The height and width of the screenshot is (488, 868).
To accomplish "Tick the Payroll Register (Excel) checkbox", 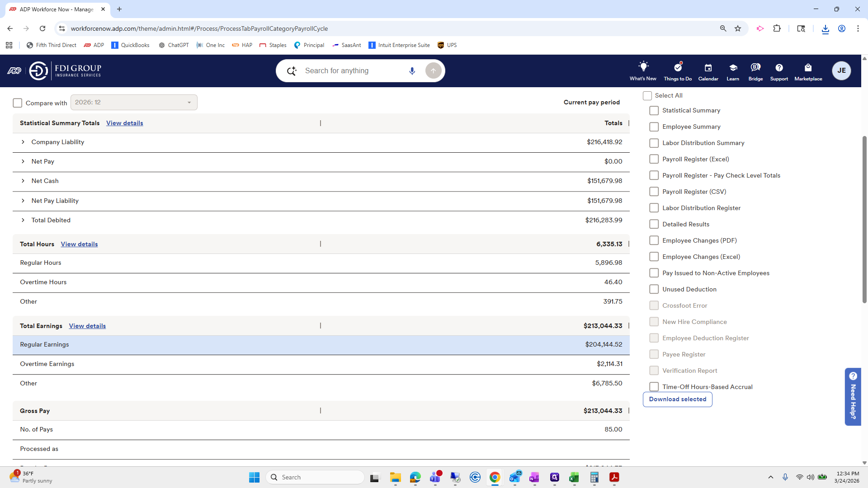I will click(x=654, y=159).
